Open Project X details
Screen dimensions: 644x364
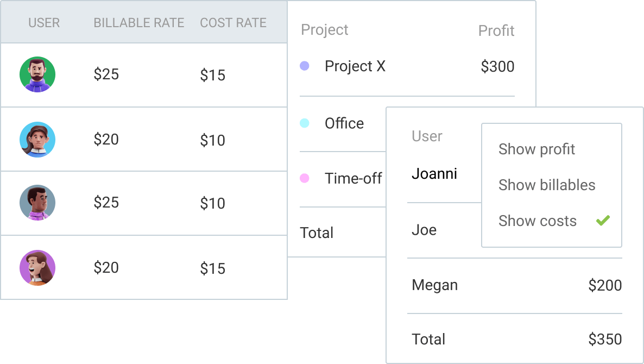point(355,66)
